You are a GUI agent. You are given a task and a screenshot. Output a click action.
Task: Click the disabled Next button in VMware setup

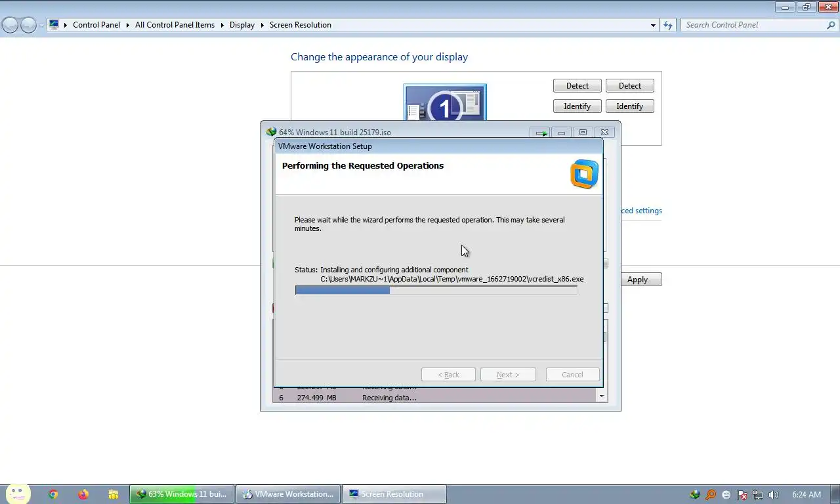508,375
